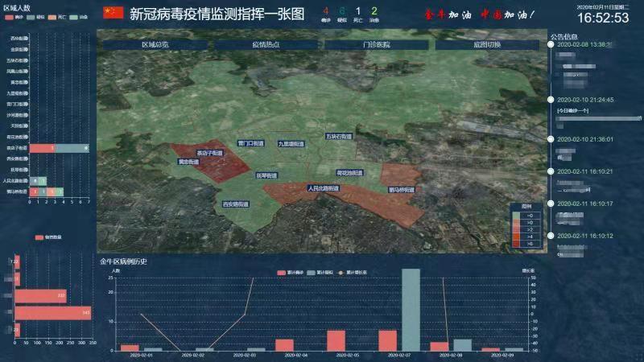Screen dimensions: 644x362
Task: Select the 驷马桥街道 map label
Action: 401,190
